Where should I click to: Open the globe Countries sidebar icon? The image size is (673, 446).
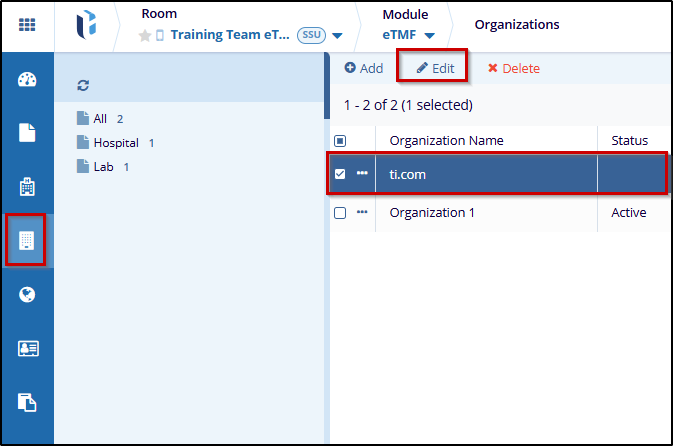pos(27,295)
